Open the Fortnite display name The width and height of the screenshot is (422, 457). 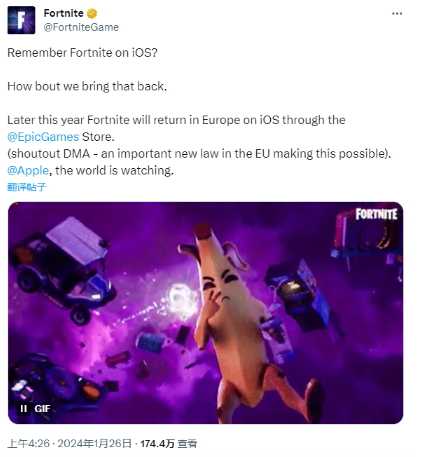click(63, 13)
